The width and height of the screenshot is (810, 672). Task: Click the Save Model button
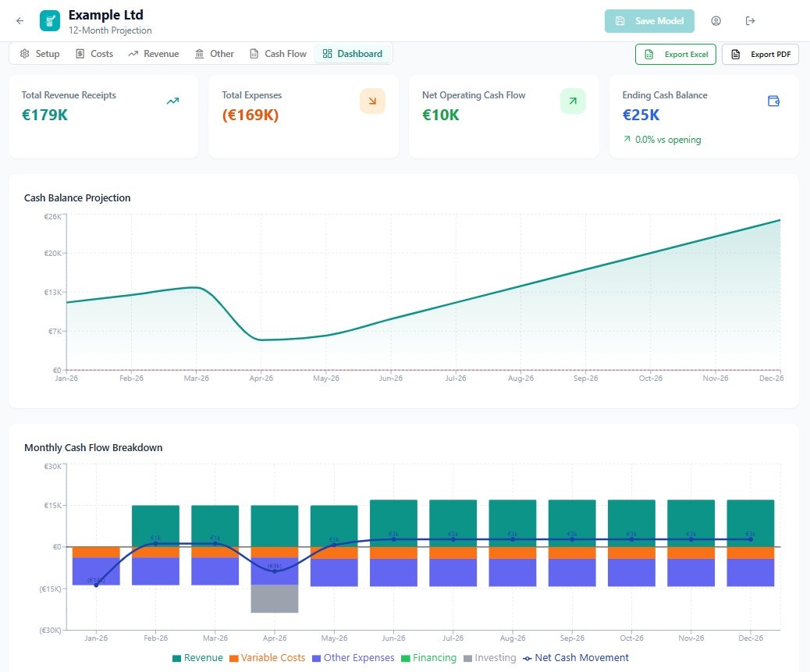point(649,20)
